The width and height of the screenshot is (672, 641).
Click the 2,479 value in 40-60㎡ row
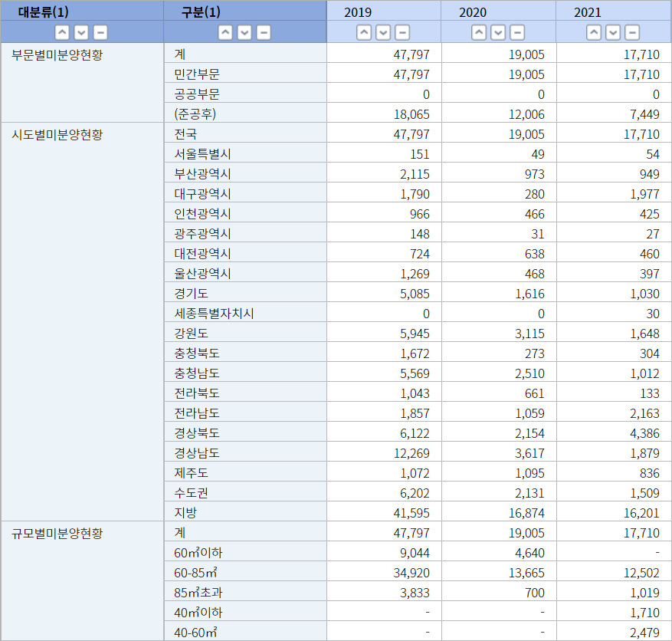click(x=644, y=633)
